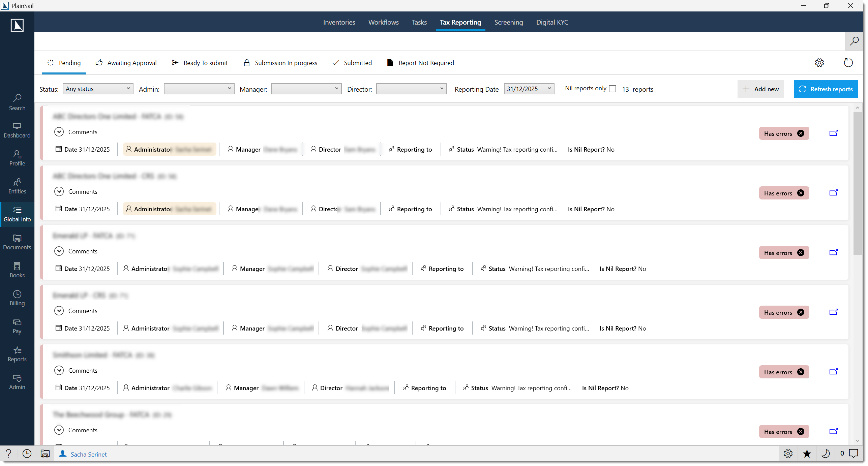
Task: Open first report in external window
Action: click(x=834, y=133)
